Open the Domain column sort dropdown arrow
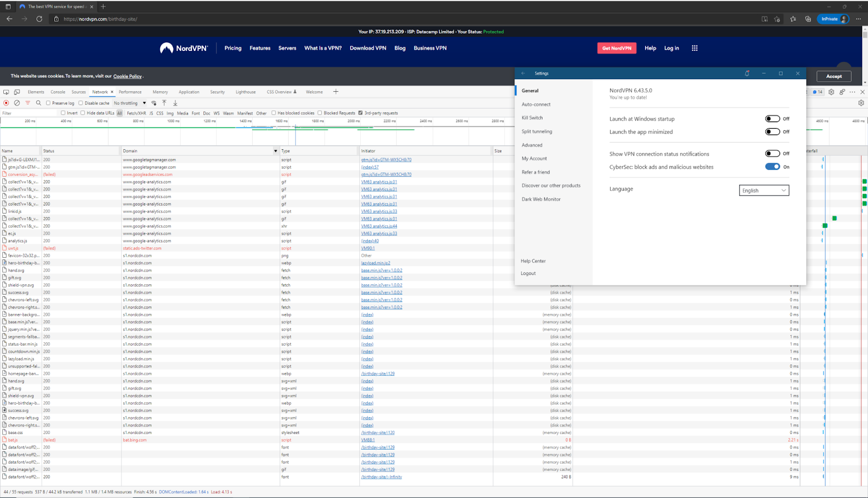868x498 pixels. click(276, 151)
